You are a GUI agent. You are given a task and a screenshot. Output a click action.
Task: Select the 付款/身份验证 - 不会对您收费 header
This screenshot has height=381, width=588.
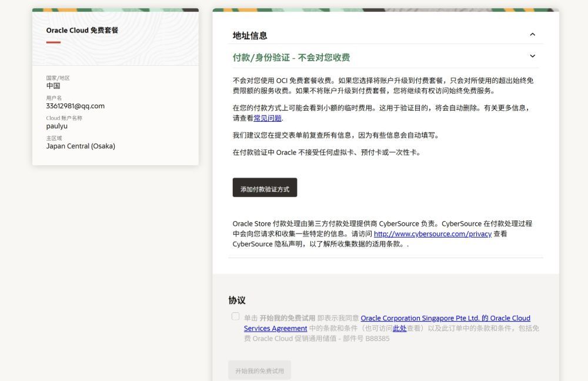[x=291, y=58]
